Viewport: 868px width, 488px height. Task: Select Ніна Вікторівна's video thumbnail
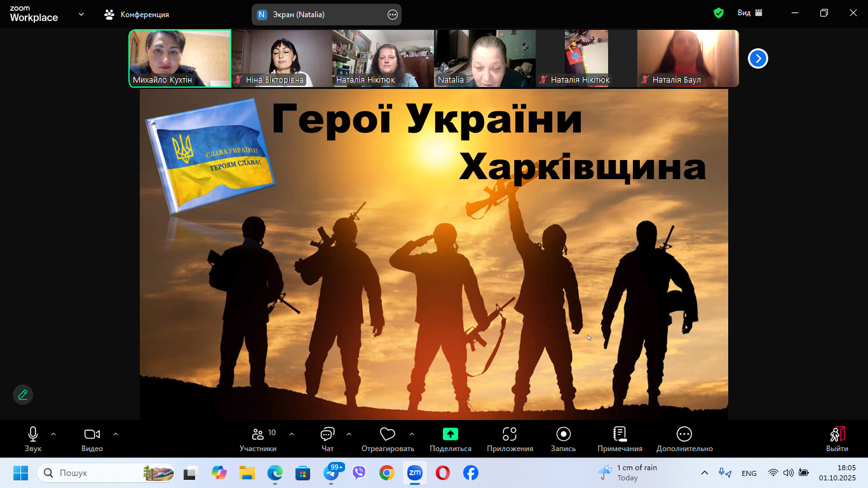pos(281,58)
